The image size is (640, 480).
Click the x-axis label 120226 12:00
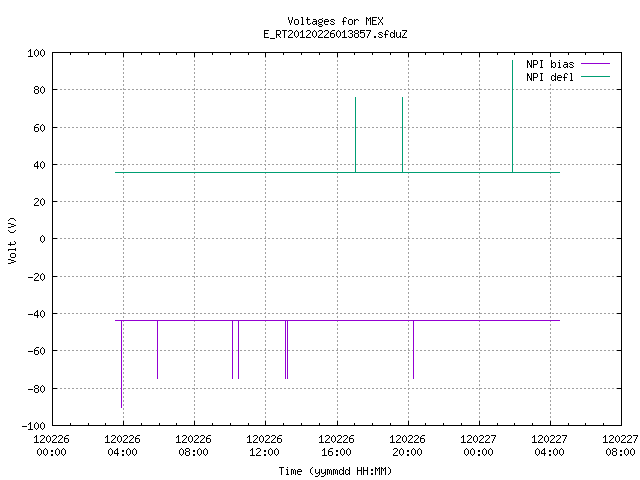click(264, 446)
